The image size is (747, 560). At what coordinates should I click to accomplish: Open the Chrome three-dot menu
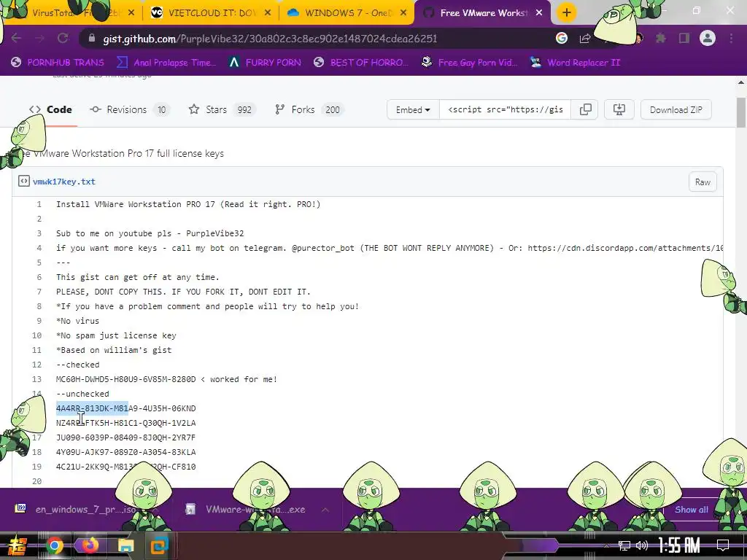(731, 38)
